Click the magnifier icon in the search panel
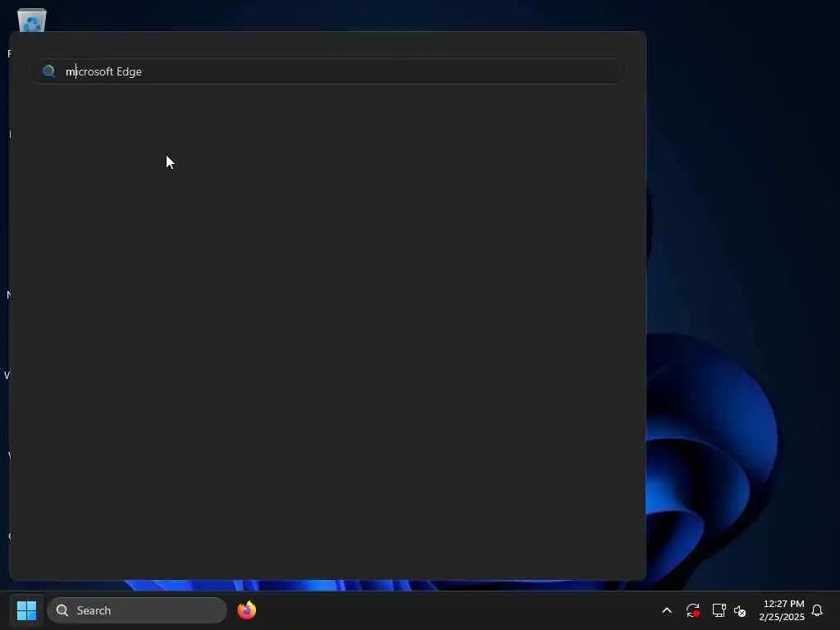 (x=48, y=71)
